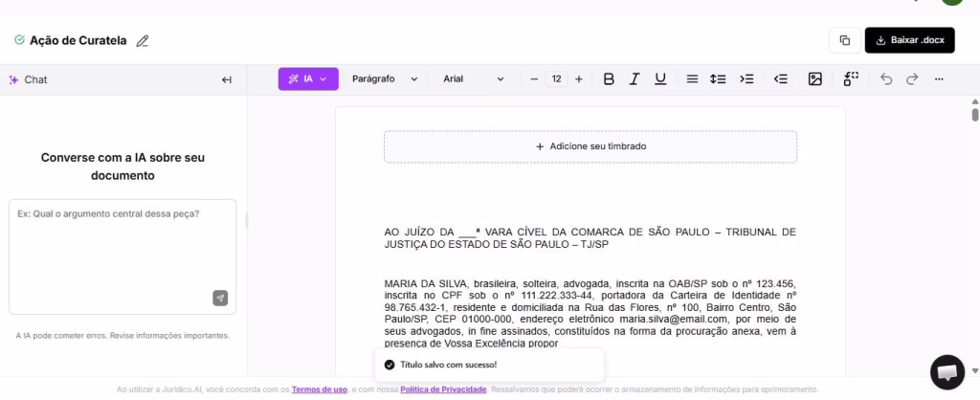Click the vertical scrollbar thumb

975,115
